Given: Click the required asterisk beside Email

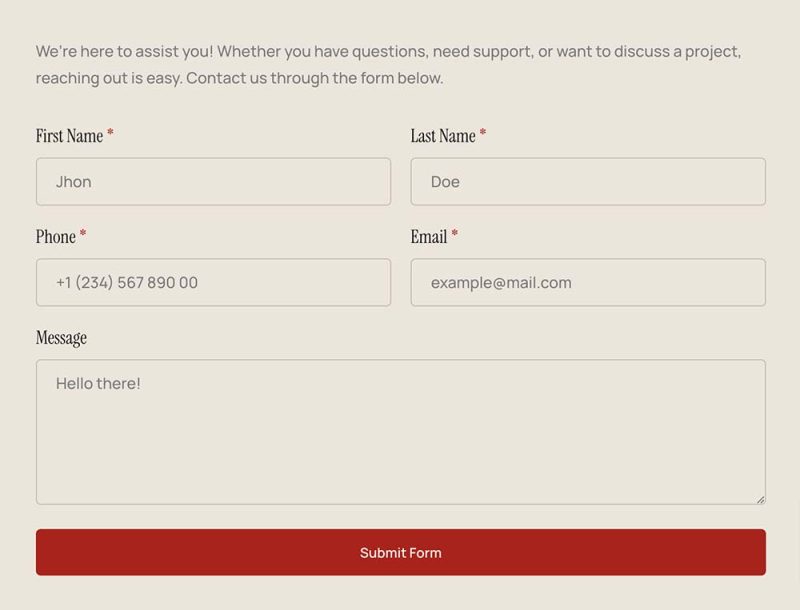Looking at the screenshot, I should click(x=454, y=236).
